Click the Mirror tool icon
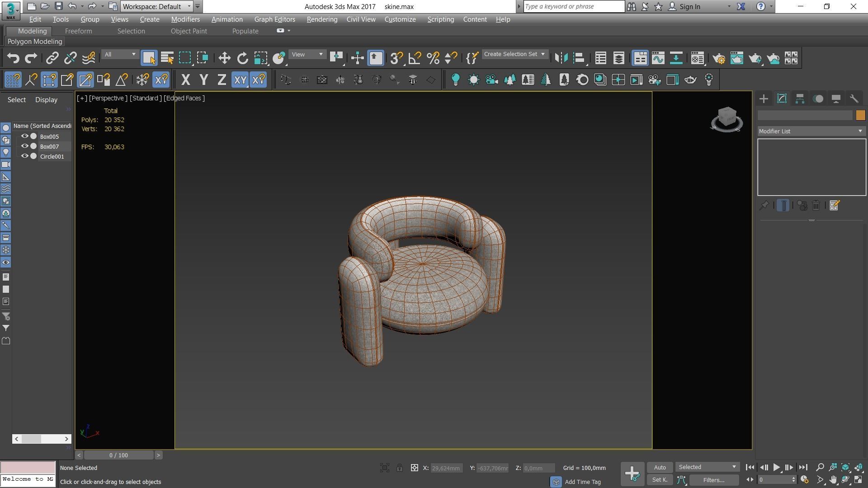868x488 pixels. coord(561,58)
